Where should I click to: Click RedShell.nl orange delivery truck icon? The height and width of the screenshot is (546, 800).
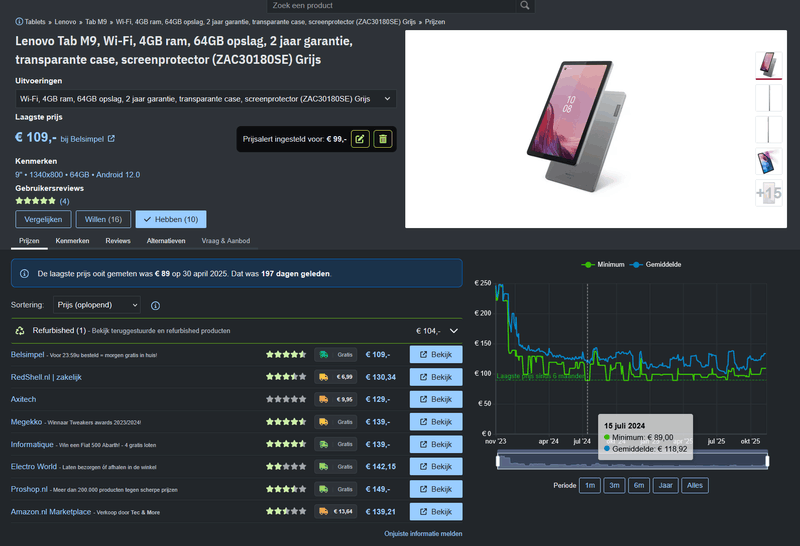[323, 377]
